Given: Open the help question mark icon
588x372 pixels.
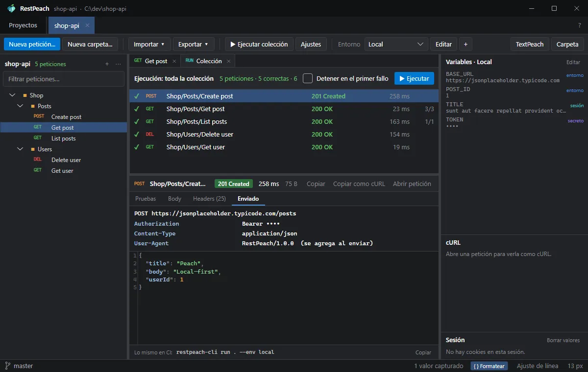Looking at the screenshot, I should [x=580, y=25].
